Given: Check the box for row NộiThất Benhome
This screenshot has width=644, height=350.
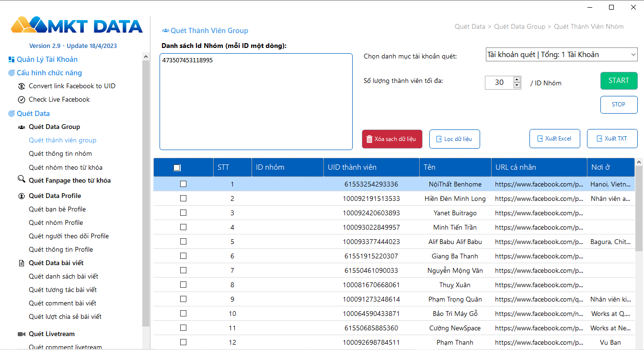Looking at the screenshot, I should point(183,184).
